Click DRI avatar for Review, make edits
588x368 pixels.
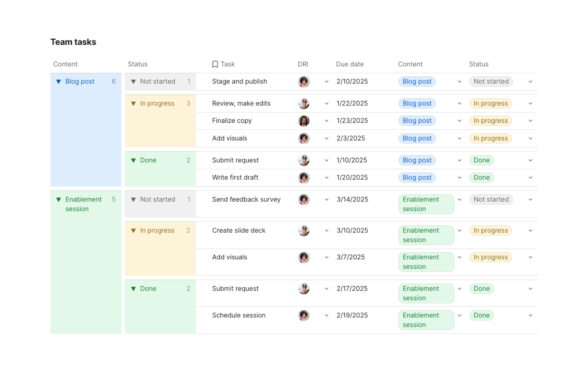pyautogui.click(x=304, y=104)
